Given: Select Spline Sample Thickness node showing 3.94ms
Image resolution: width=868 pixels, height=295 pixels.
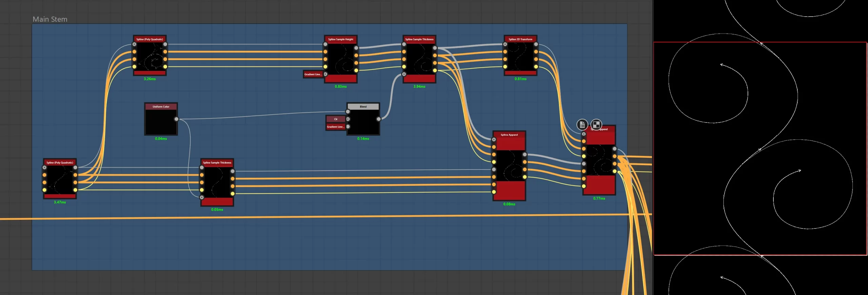Looking at the screenshot, I should pyautogui.click(x=419, y=59).
